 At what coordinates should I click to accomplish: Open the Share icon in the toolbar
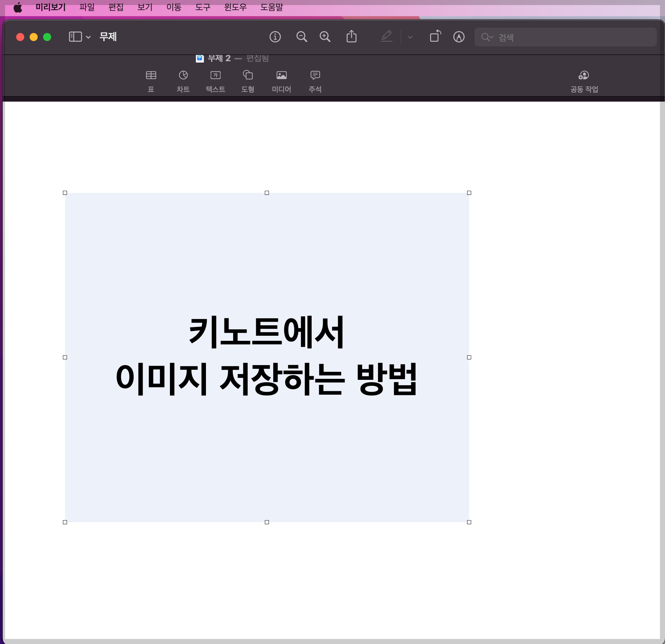[351, 36]
